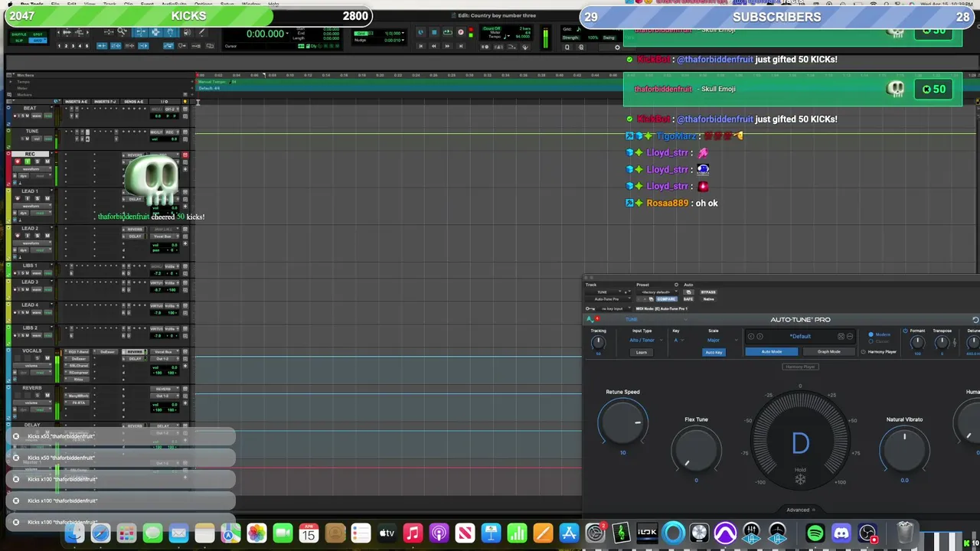Open the Scale Major dropdown
Screen dimensions: 980x551
(x=723, y=340)
